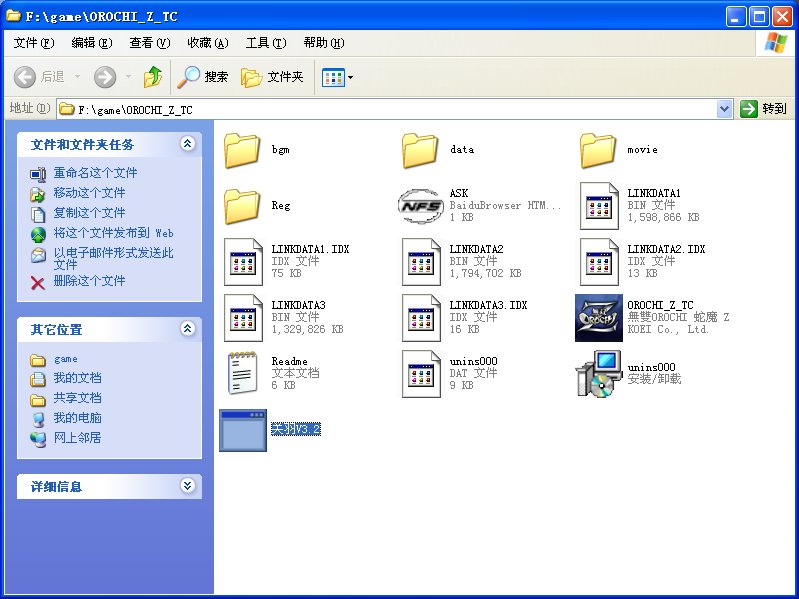The width and height of the screenshot is (799, 599).
Task: Open the bgm folder
Action: point(243,150)
